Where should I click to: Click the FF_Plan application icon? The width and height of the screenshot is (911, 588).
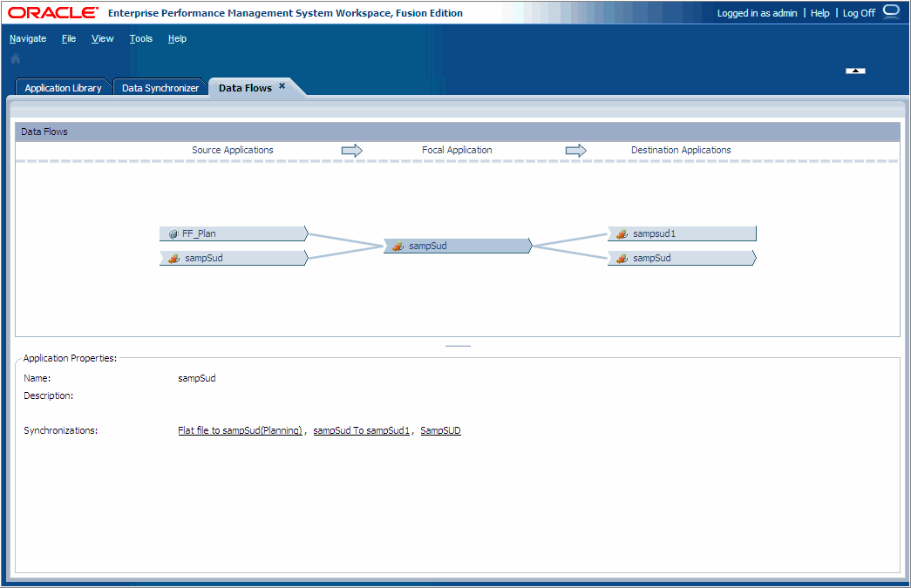[173, 233]
